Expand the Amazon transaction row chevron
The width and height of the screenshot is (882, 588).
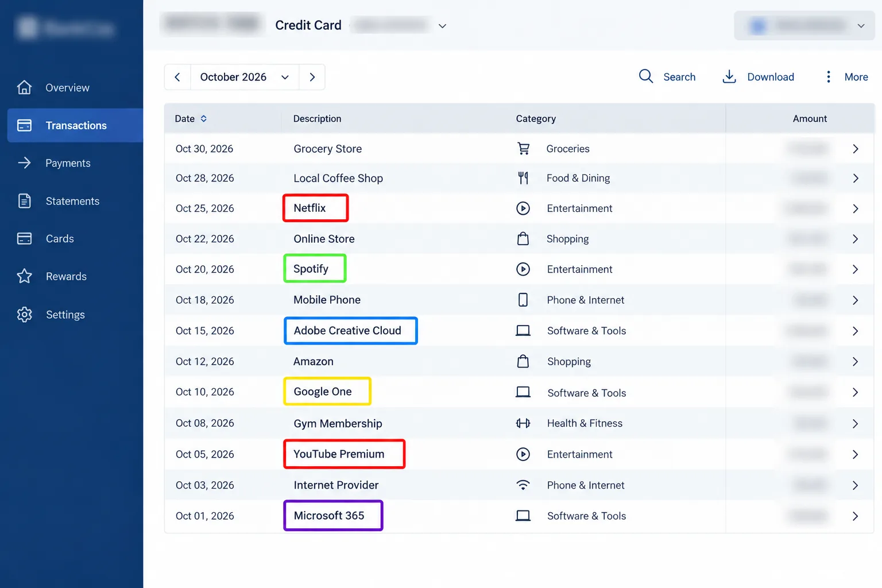(856, 362)
